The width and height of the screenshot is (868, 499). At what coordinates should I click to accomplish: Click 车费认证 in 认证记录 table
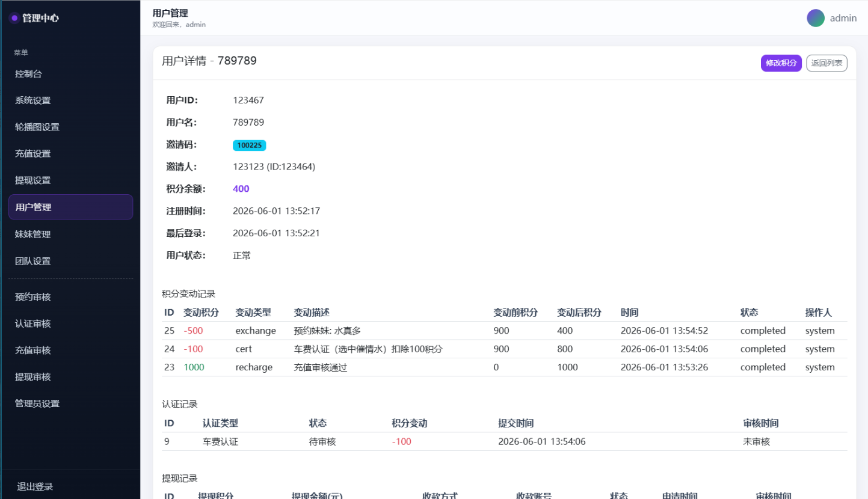pyautogui.click(x=221, y=442)
